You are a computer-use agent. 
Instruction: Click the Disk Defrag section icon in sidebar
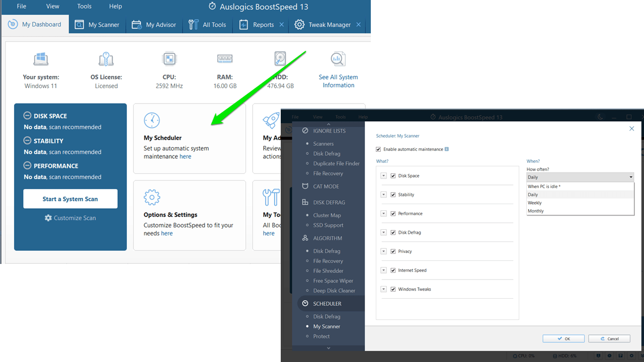click(305, 202)
